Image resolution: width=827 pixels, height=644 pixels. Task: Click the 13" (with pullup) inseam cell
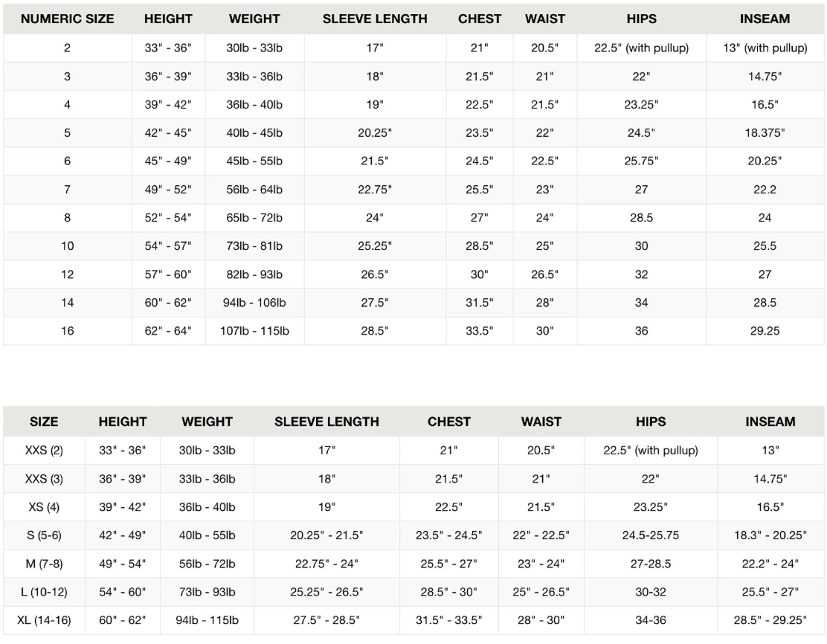pos(765,48)
